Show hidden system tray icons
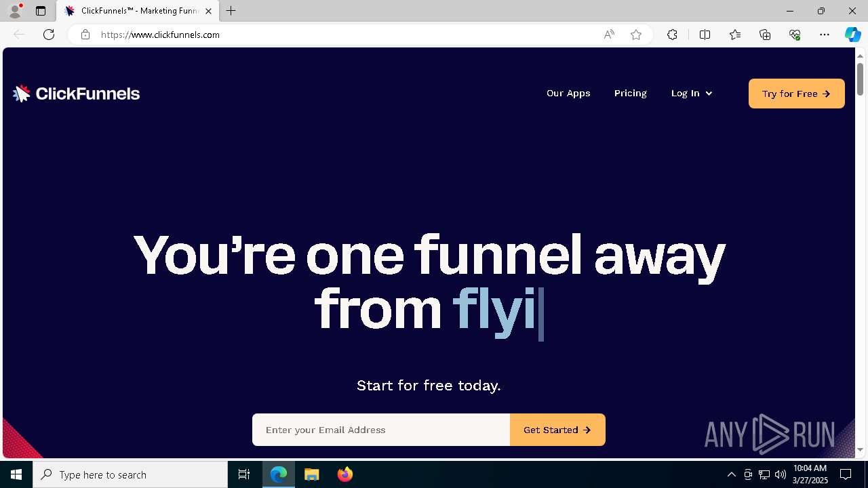 click(731, 474)
